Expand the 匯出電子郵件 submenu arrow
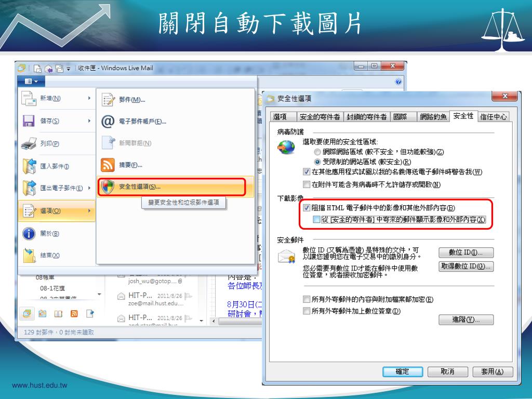This screenshot has width=532, height=399. [89, 188]
